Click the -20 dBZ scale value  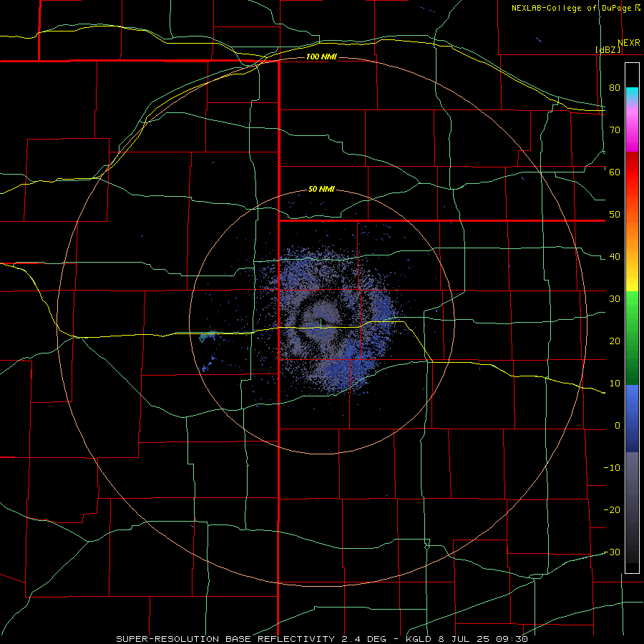(612, 510)
